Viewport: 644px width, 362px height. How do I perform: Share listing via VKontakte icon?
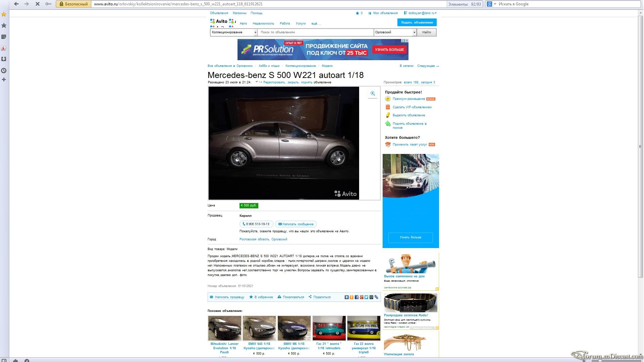pos(346,297)
